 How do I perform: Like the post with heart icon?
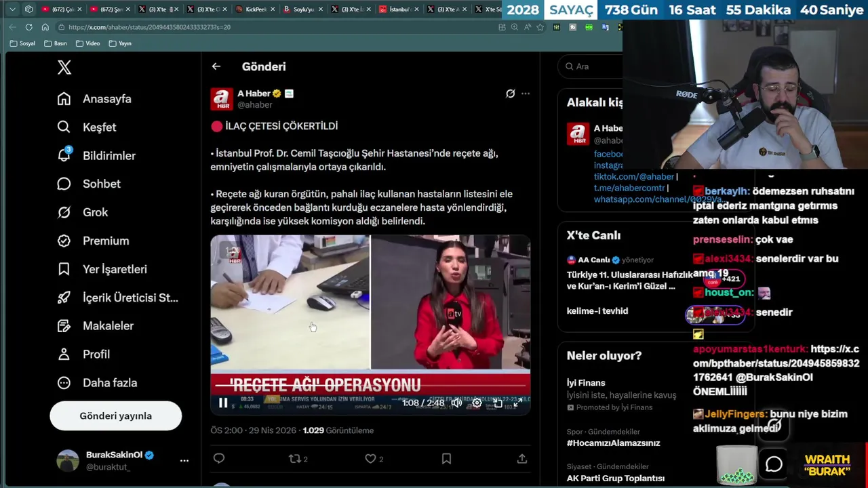(370, 459)
